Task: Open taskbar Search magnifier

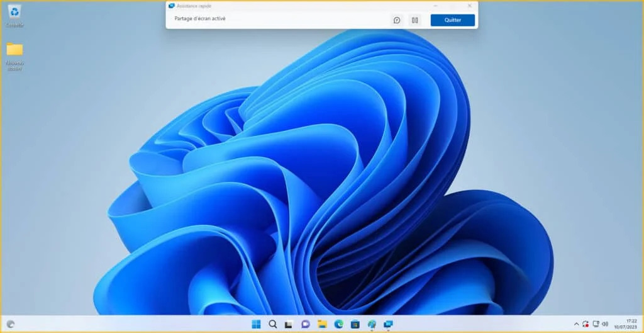Action: click(x=273, y=324)
